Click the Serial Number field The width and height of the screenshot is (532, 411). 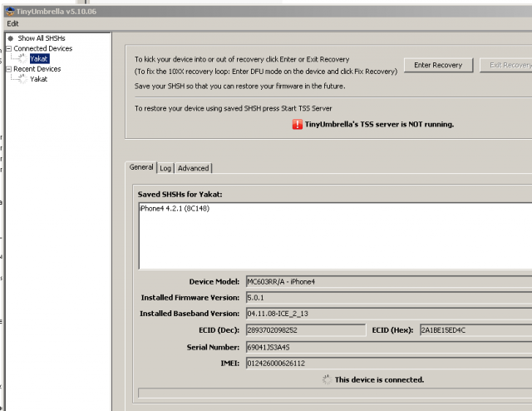point(389,347)
